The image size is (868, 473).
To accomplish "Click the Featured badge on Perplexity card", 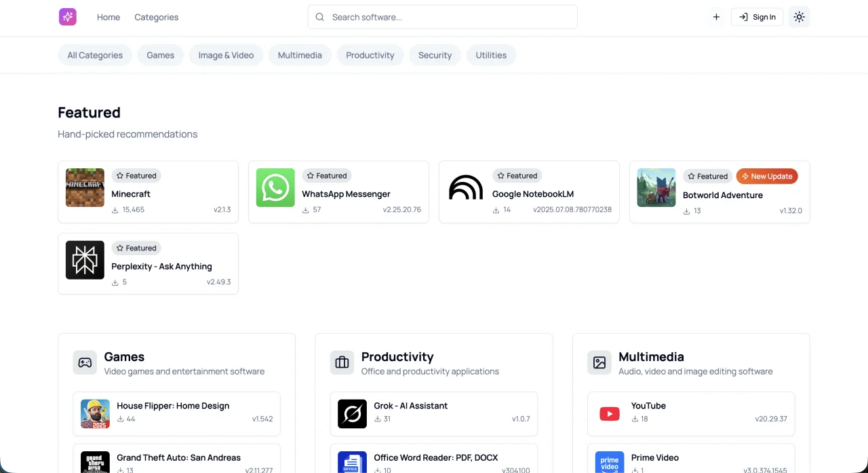I will tap(136, 248).
